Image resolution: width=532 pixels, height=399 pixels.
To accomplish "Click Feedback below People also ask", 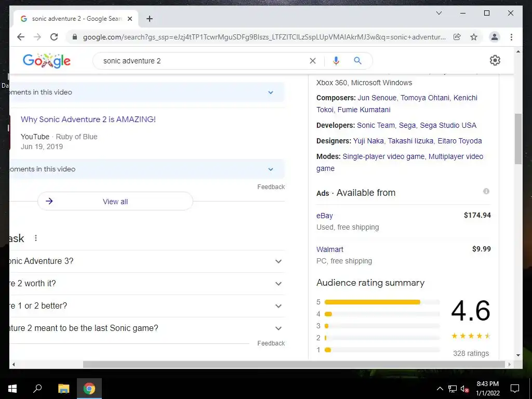I will tap(271, 343).
